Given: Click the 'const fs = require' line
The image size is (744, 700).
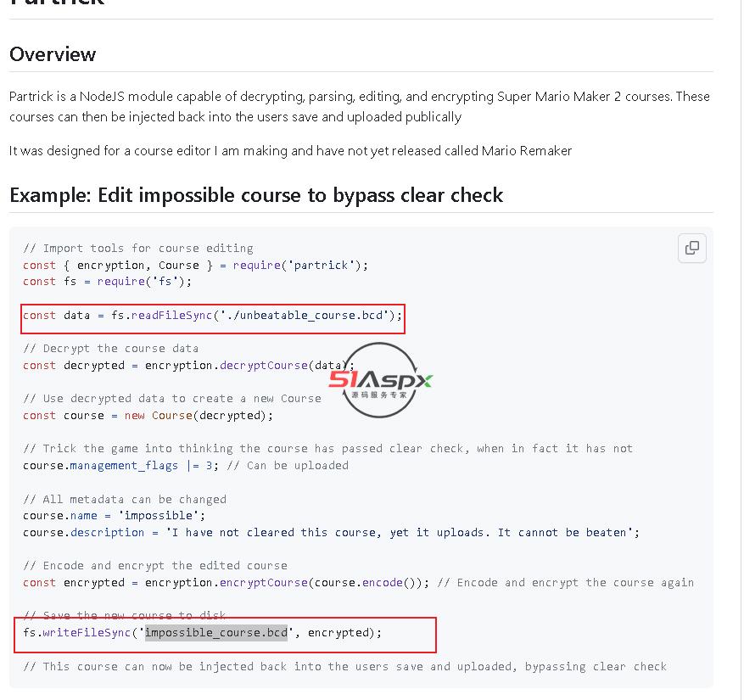Looking at the screenshot, I should click(x=107, y=282).
